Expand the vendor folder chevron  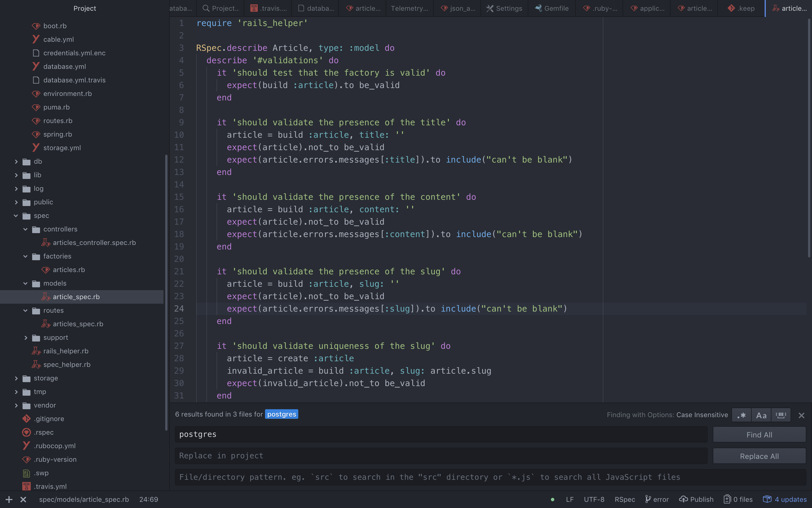click(x=16, y=406)
